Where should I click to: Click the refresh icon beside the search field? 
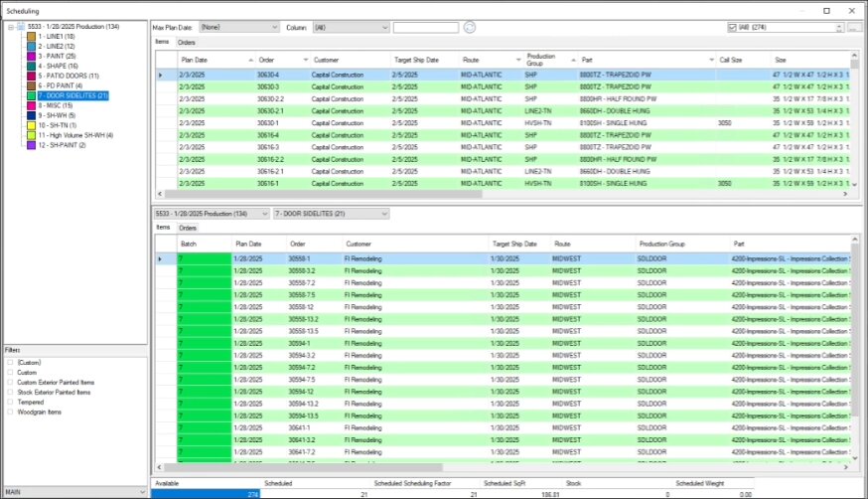pyautogui.click(x=470, y=27)
